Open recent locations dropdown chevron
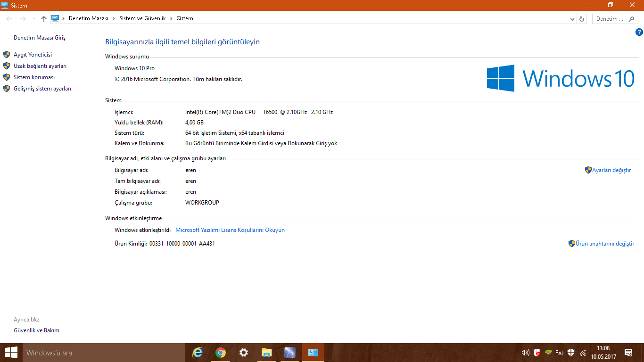Viewport: 644px width, 362px height. tap(34, 19)
